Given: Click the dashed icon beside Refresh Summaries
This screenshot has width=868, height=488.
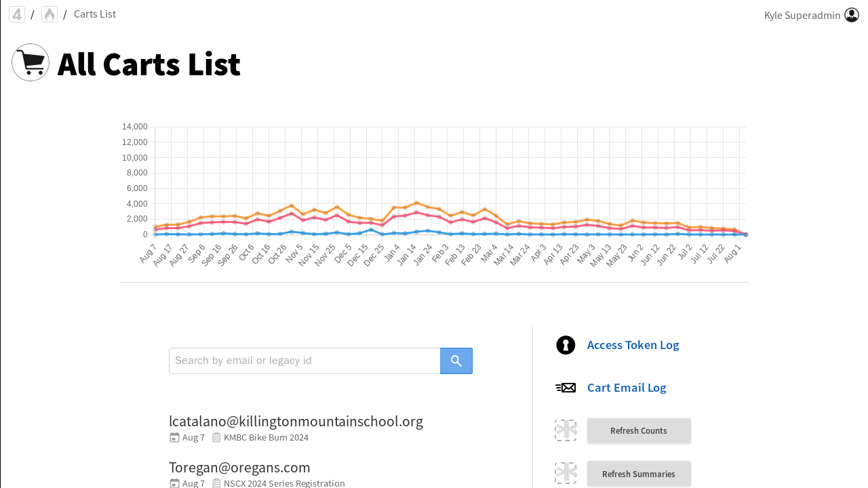Looking at the screenshot, I should click(x=566, y=473).
